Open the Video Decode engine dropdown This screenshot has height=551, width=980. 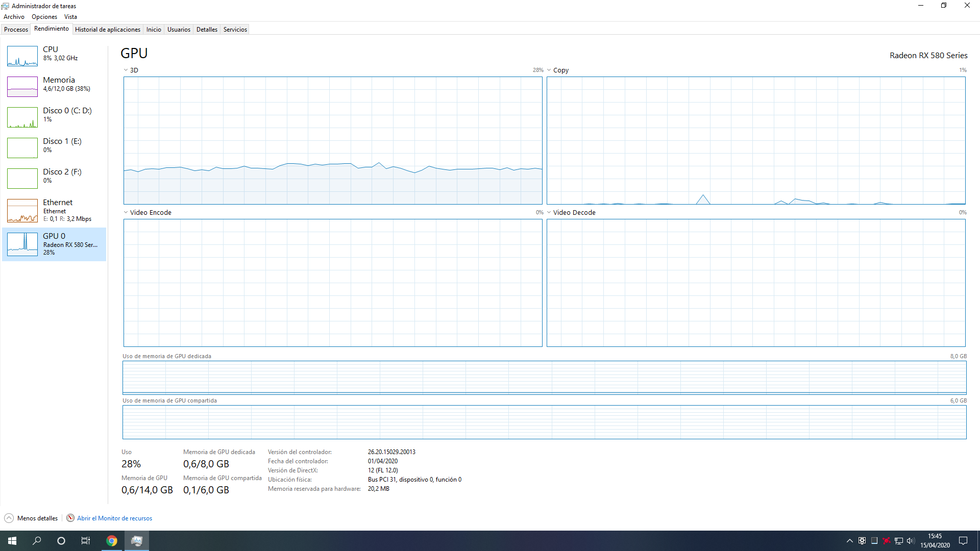pyautogui.click(x=549, y=213)
